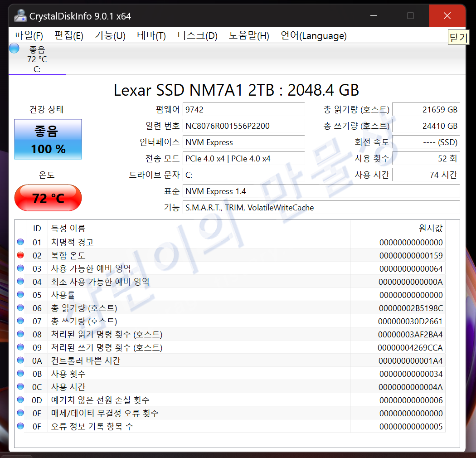Click the firmware field showing 9742

pyautogui.click(x=243, y=109)
